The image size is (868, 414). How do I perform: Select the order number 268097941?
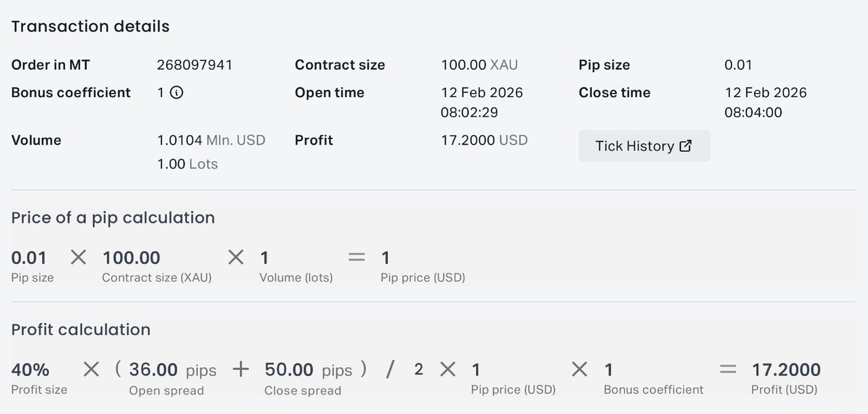click(x=195, y=65)
